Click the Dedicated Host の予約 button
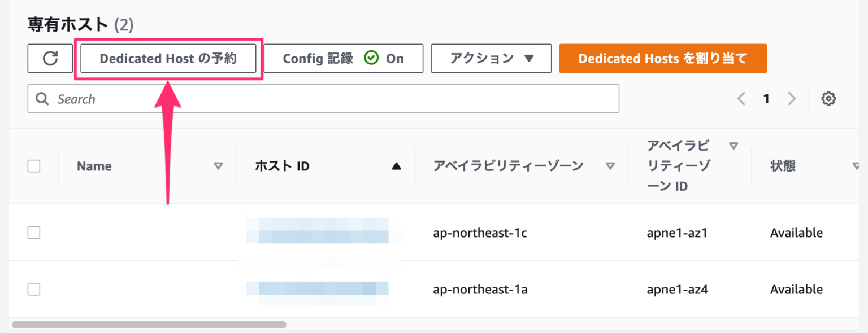Image resolution: width=868 pixels, height=333 pixels. pos(168,58)
